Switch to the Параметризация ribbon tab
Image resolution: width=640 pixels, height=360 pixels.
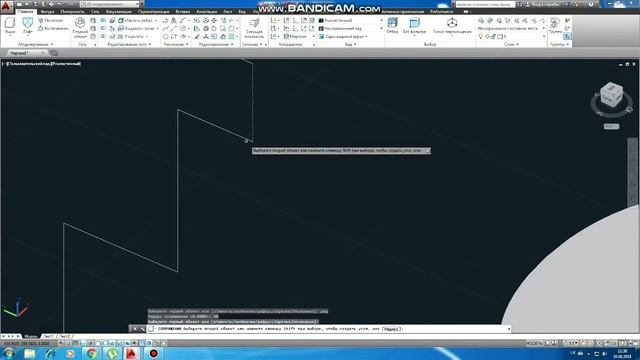click(153, 11)
